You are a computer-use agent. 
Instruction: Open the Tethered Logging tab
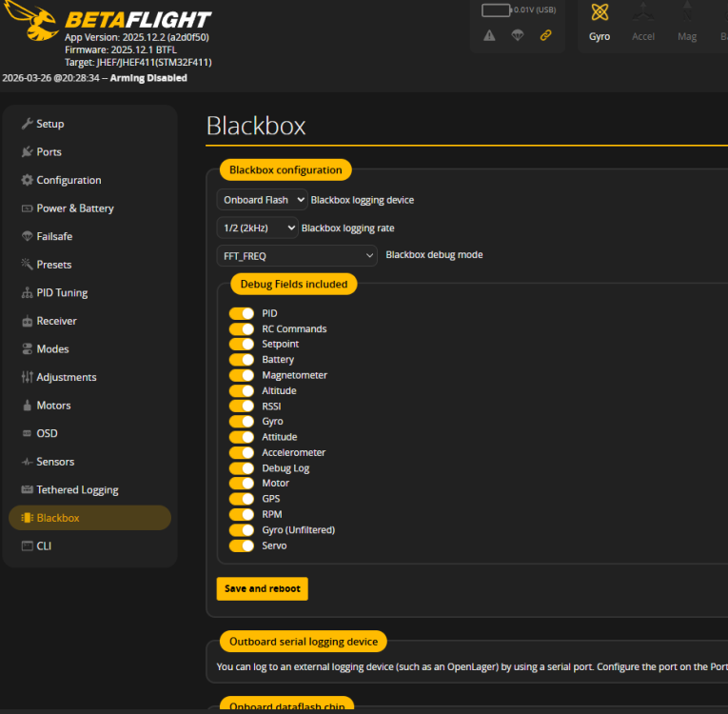77,489
